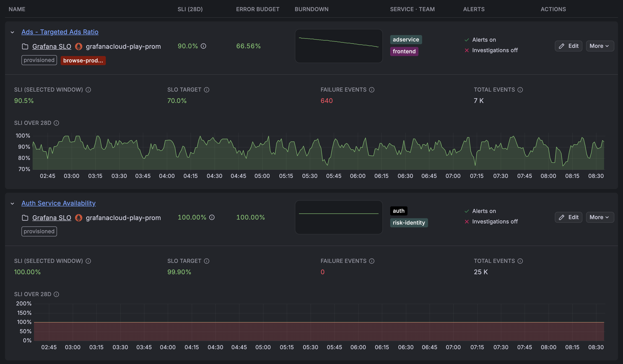Open More dropdown for Ads Targeted Ads Ratio
Image resolution: width=623 pixels, height=364 pixels.
600,46
